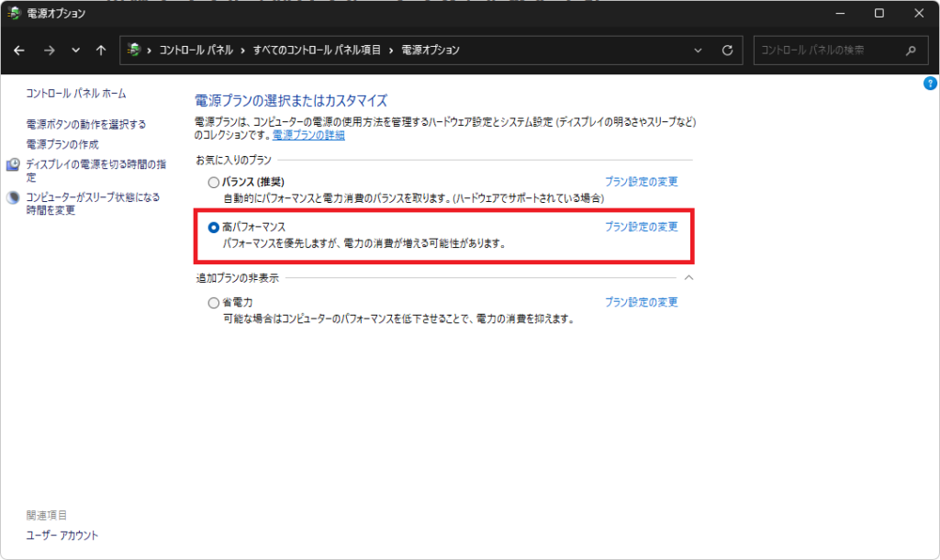This screenshot has height=560, width=940.
Task: Open すべてのコントロール パネル項目 breadcrumb
Action: 317,50
